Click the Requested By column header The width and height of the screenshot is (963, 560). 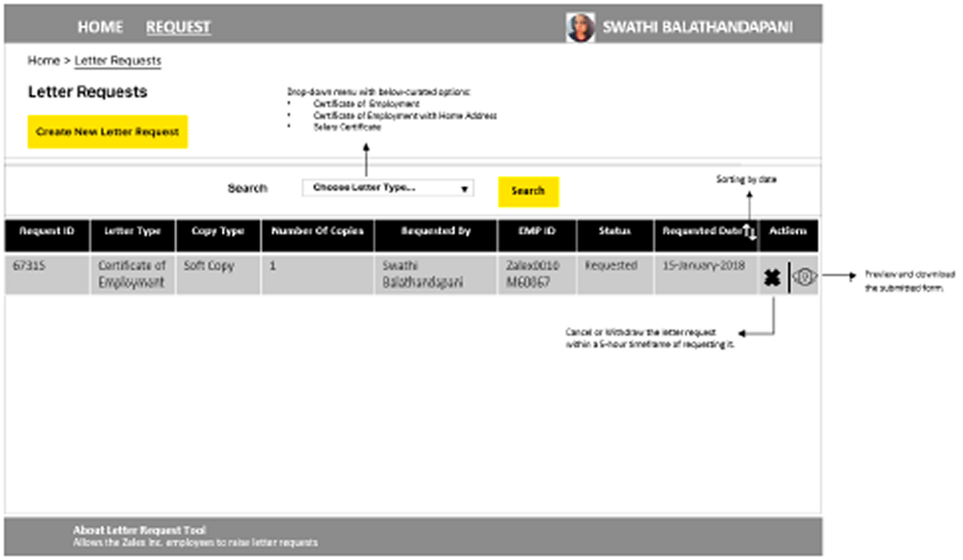436,235
